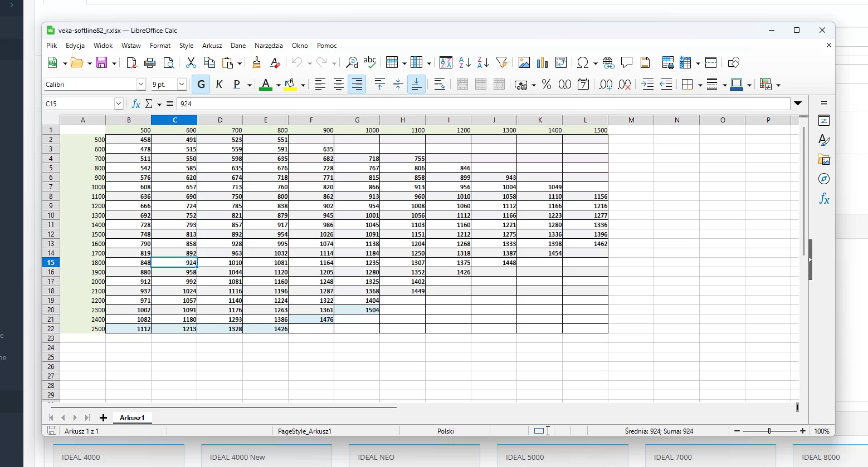Click the Format as Percent icon
Screen dimensions: 868x467
[x=547, y=85]
